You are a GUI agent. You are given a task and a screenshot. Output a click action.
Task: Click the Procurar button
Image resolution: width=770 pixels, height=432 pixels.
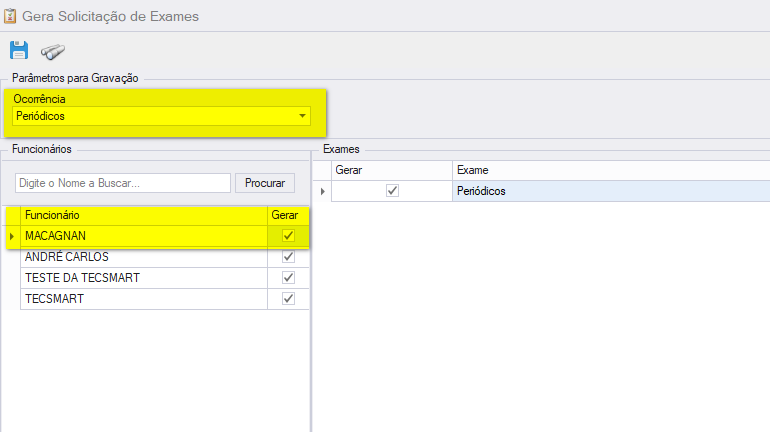pyautogui.click(x=265, y=183)
